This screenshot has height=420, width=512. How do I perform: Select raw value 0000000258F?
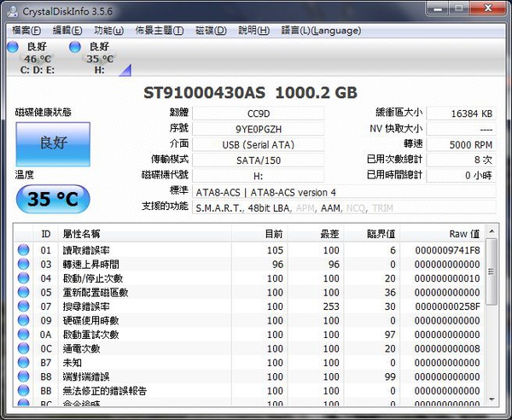[x=447, y=306]
